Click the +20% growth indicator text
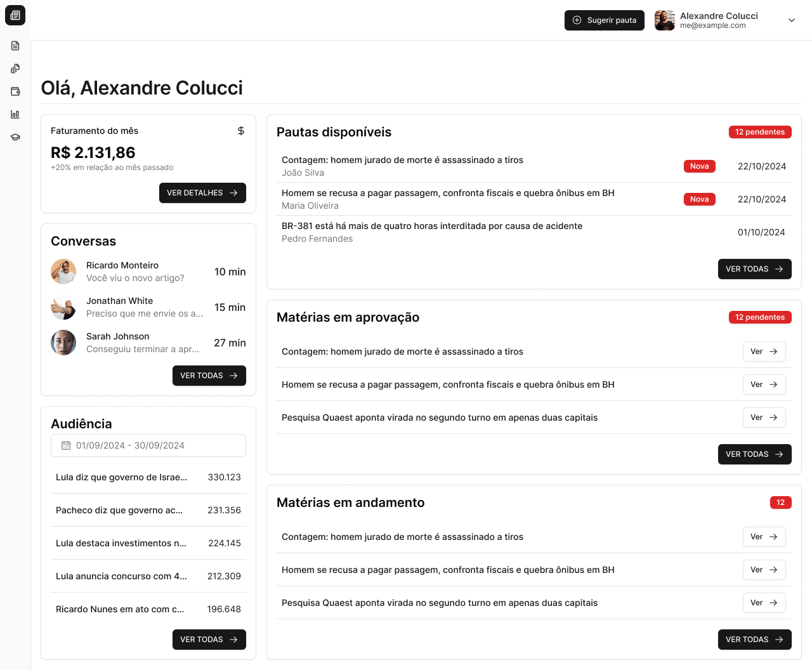Viewport: 812px width, 670px height. click(112, 167)
